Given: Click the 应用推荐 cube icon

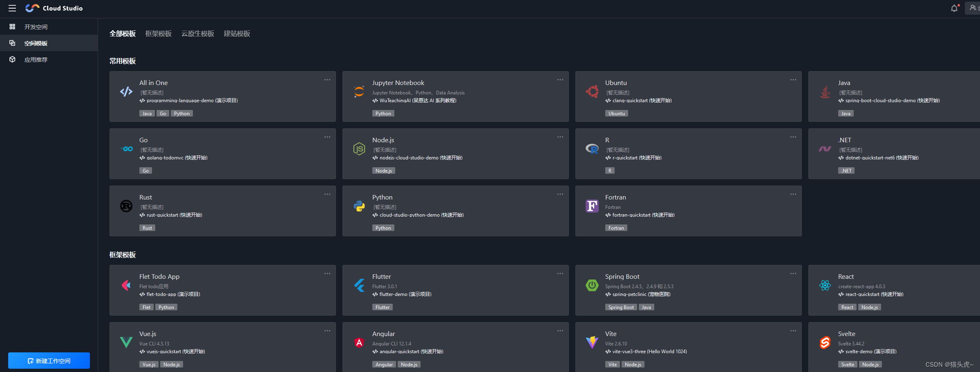Looking at the screenshot, I should click(x=12, y=59).
